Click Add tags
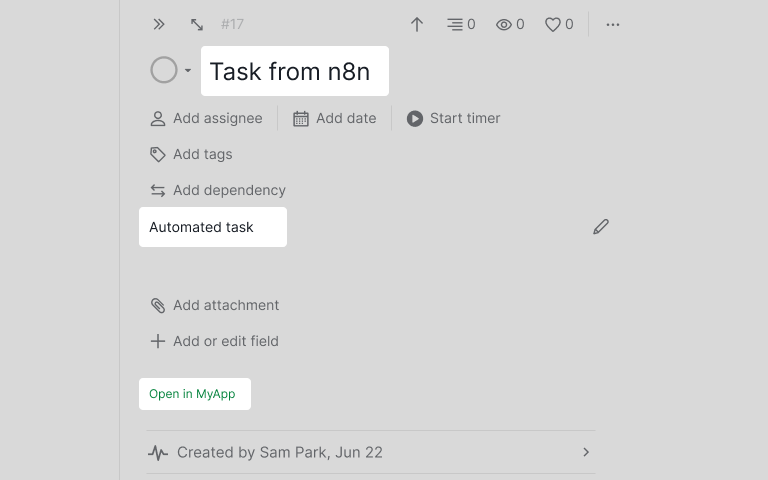The width and height of the screenshot is (768, 480). point(191,154)
